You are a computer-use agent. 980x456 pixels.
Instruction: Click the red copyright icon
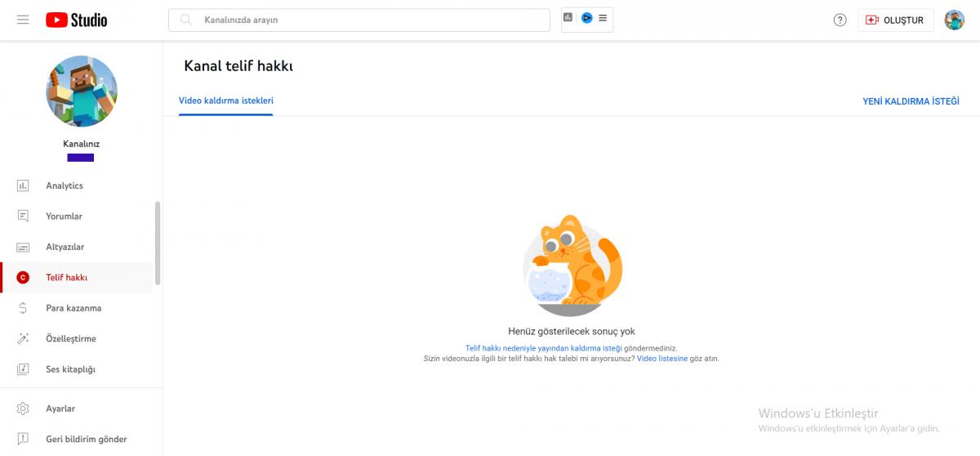point(23,278)
